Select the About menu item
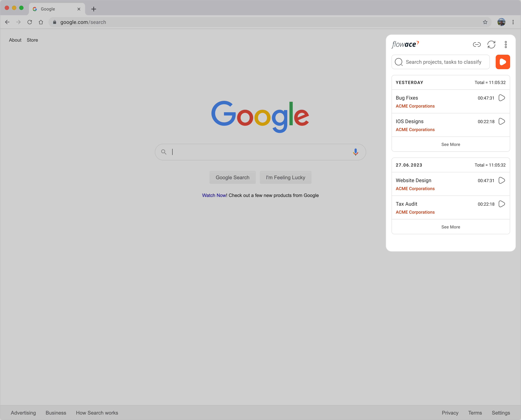 (x=15, y=40)
